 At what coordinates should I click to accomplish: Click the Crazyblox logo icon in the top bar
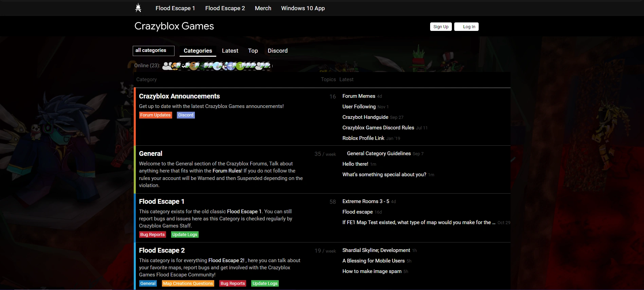[x=138, y=8]
